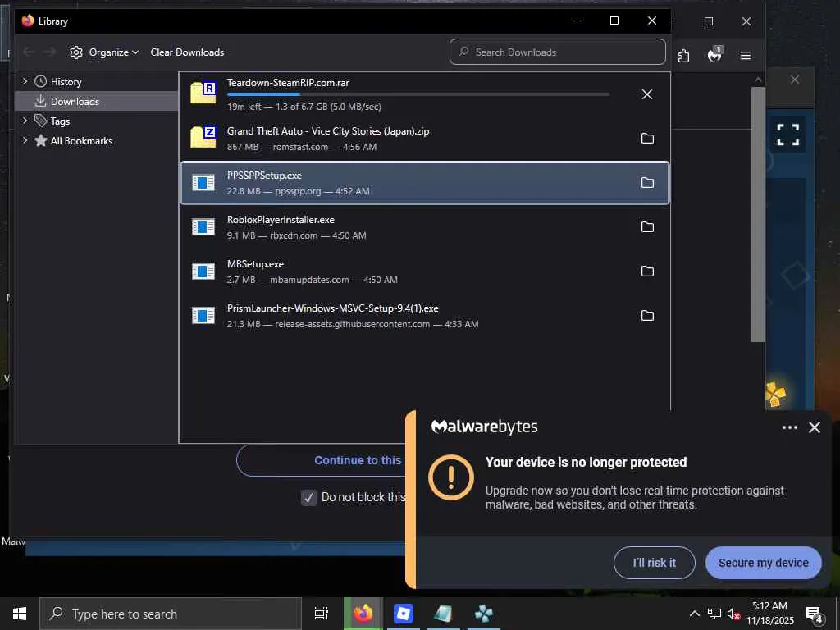Open Task View on the taskbar

322,614
